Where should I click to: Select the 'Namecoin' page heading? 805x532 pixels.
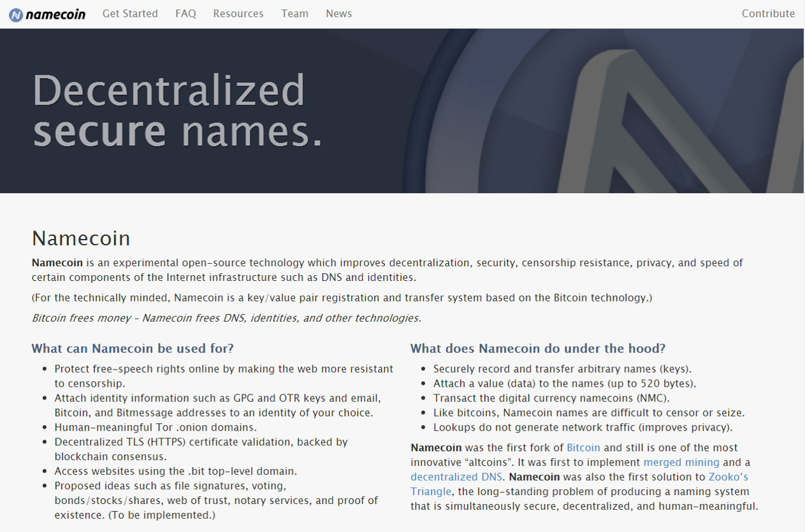point(81,238)
